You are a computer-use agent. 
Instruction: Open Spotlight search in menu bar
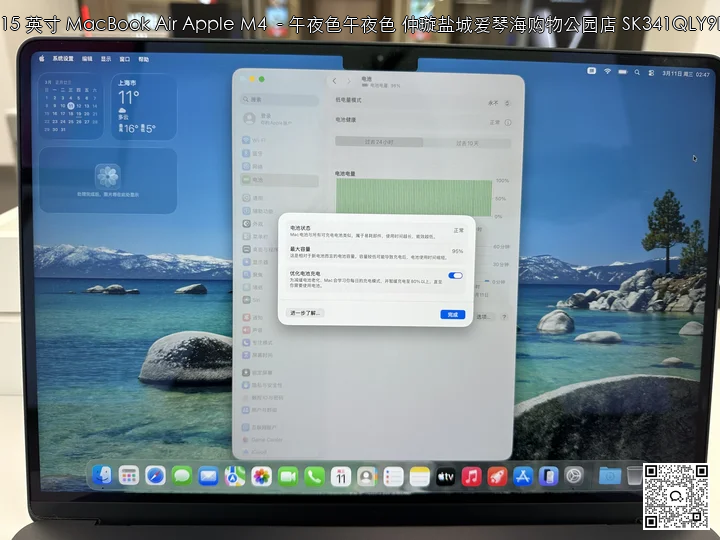click(x=637, y=73)
